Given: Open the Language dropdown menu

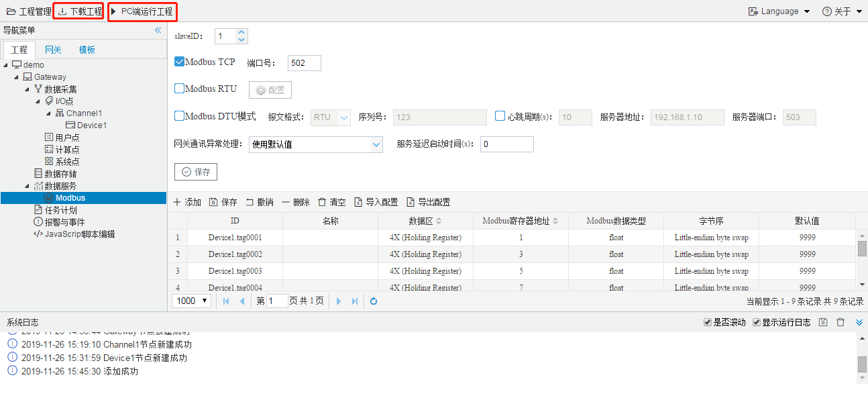Looking at the screenshot, I should coord(779,11).
